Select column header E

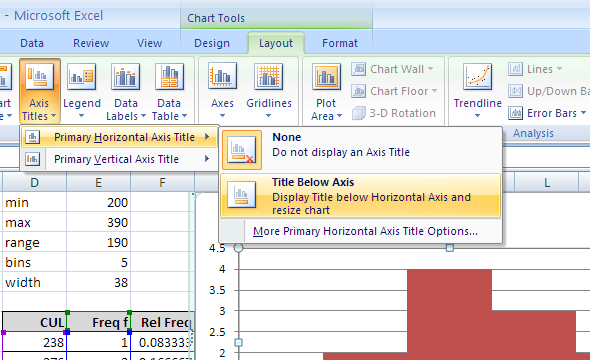coord(99,183)
